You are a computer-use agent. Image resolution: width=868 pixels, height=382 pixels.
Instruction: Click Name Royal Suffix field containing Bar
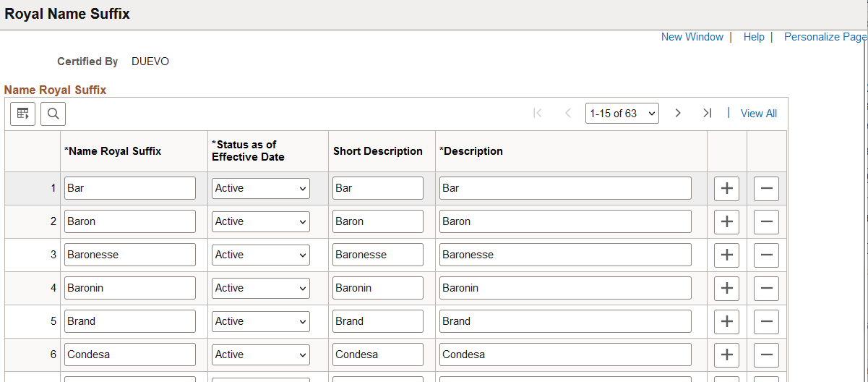click(x=130, y=188)
